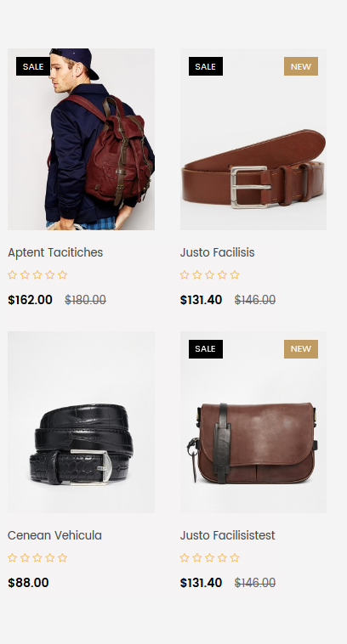
Task: Give Justo Facilisis a one-star rating
Action: [x=185, y=274]
